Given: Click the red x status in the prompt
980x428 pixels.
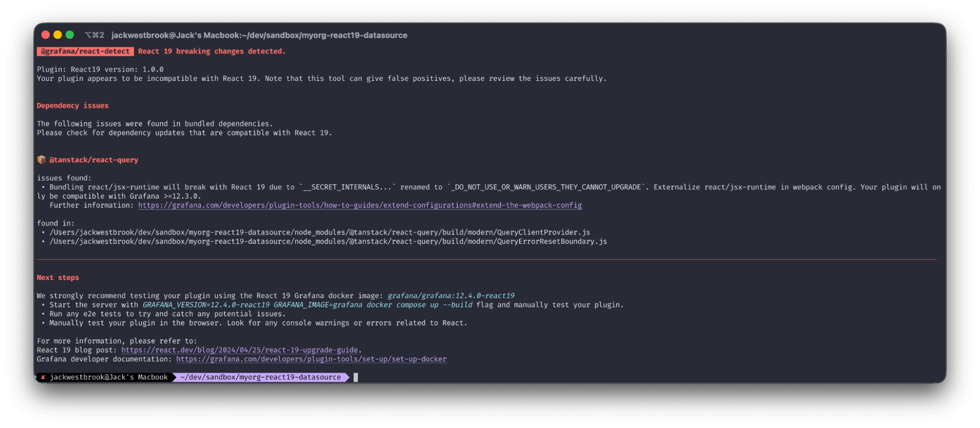Looking at the screenshot, I should click(43, 377).
